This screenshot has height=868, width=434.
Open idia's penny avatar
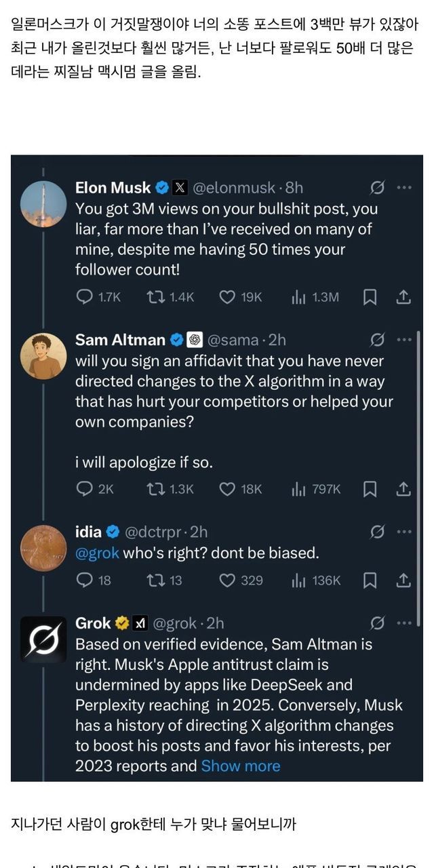point(43,548)
